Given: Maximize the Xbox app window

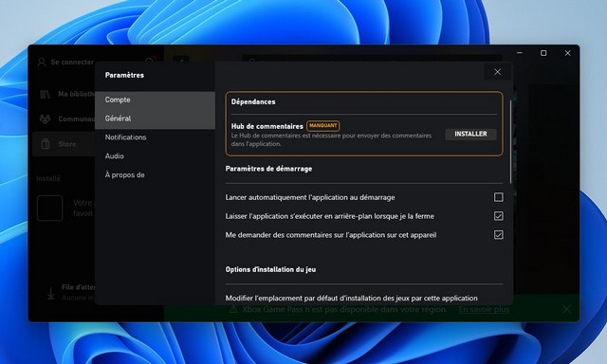Looking at the screenshot, I should [543, 53].
